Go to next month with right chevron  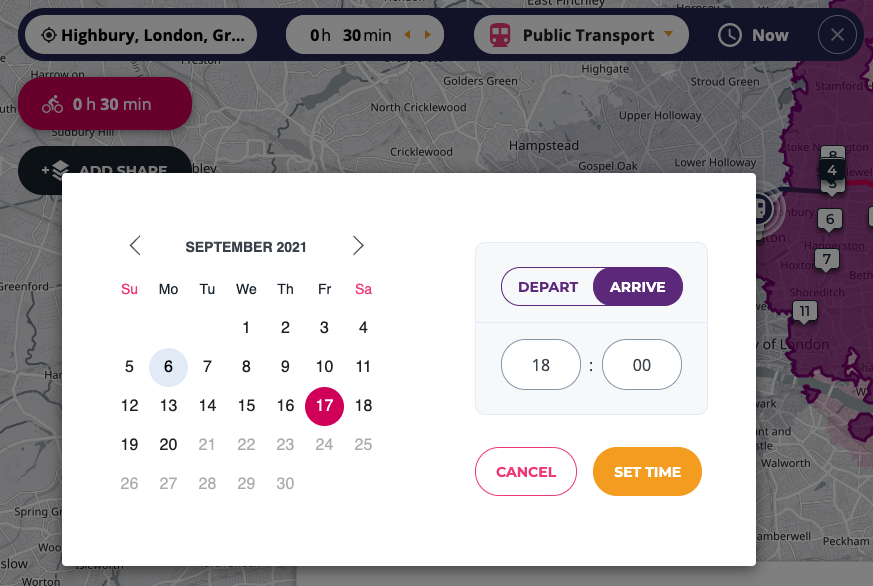point(358,246)
